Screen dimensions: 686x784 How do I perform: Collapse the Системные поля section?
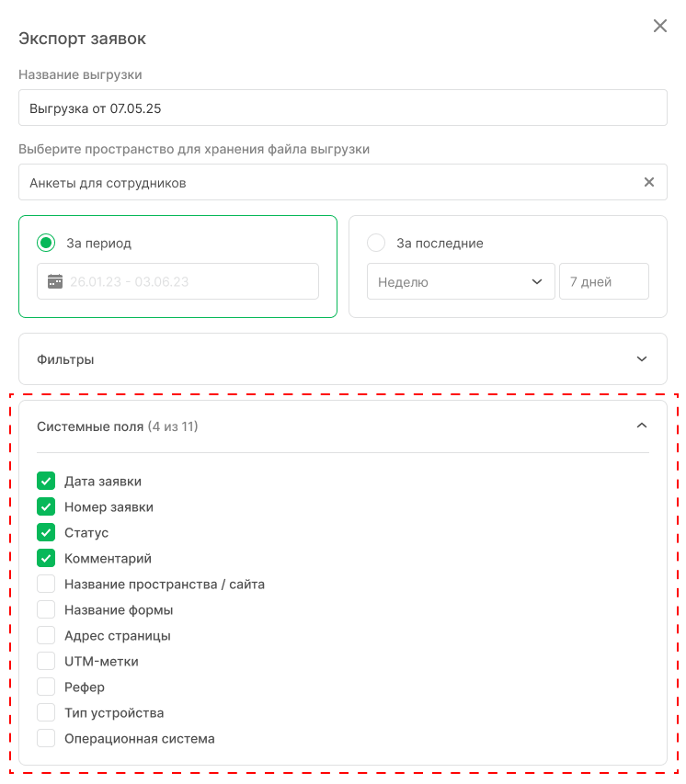pyautogui.click(x=642, y=426)
